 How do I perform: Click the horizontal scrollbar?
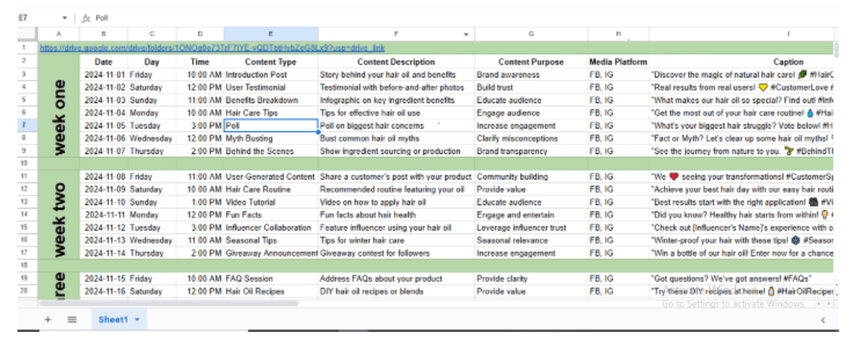169,303
